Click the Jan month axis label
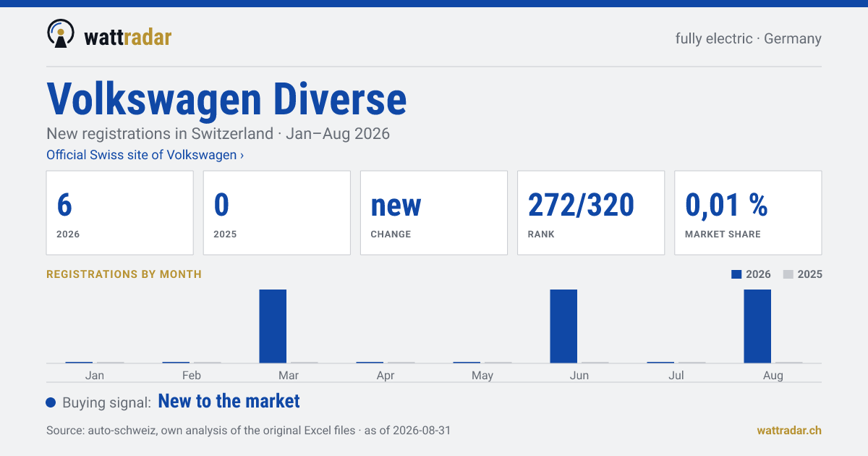The width and height of the screenshot is (868, 456). [95, 375]
